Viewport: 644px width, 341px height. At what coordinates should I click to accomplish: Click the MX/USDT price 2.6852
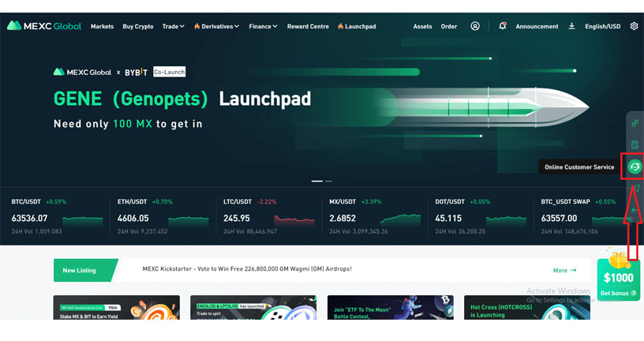point(343,218)
